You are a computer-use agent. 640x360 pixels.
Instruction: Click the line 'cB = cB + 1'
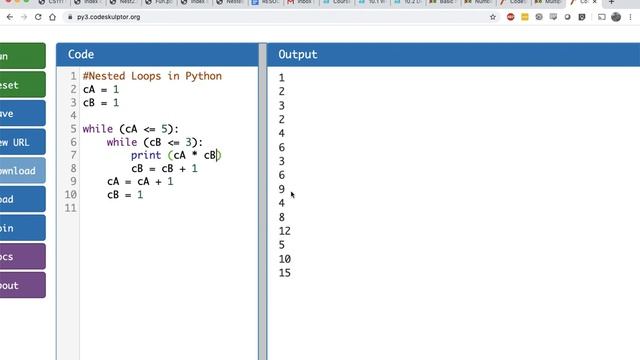(164, 169)
